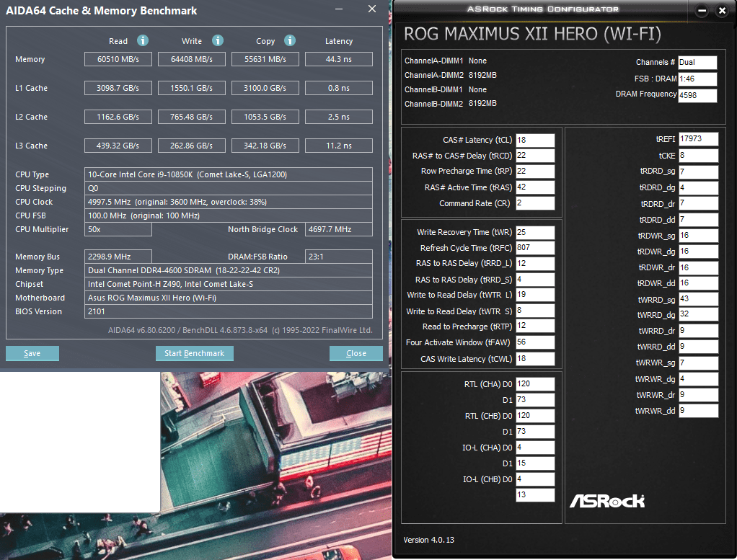The image size is (737, 560).
Task: Click the CAS# Latency (tCL) field
Action: (535, 140)
